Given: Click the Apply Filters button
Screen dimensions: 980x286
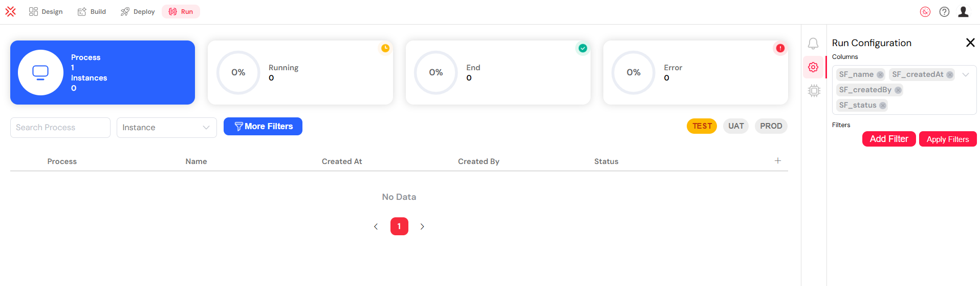Looking at the screenshot, I should (948, 139).
